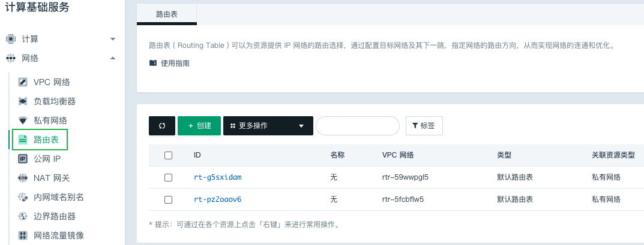Click the ID column header
Viewport: 644px width, 245px height.
(x=197, y=155)
